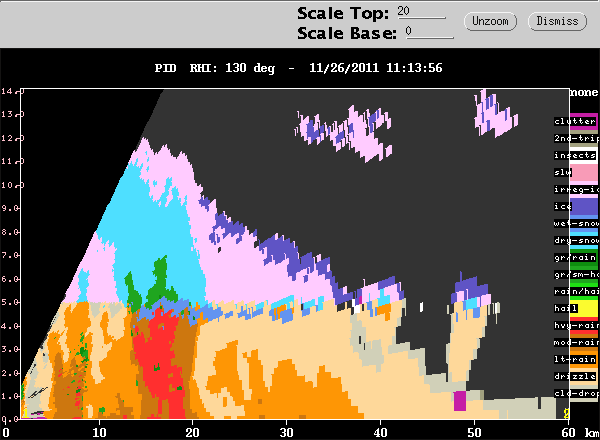Click the 50 km range axis label

474,433
